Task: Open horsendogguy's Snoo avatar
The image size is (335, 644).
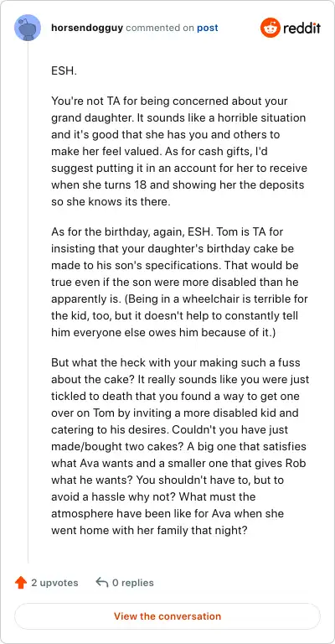Action: 28,28
